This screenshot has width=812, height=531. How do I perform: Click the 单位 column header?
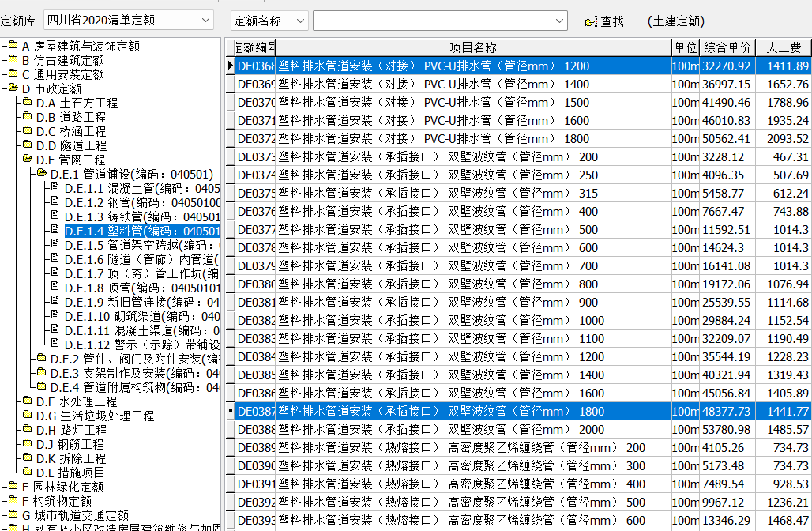pos(686,47)
